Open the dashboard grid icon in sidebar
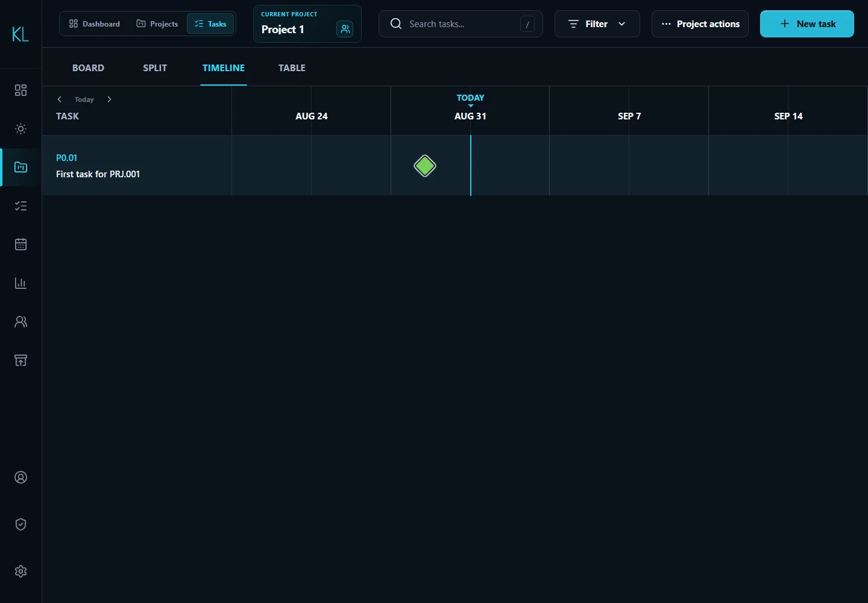The height and width of the screenshot is (603, 868). 20,90
